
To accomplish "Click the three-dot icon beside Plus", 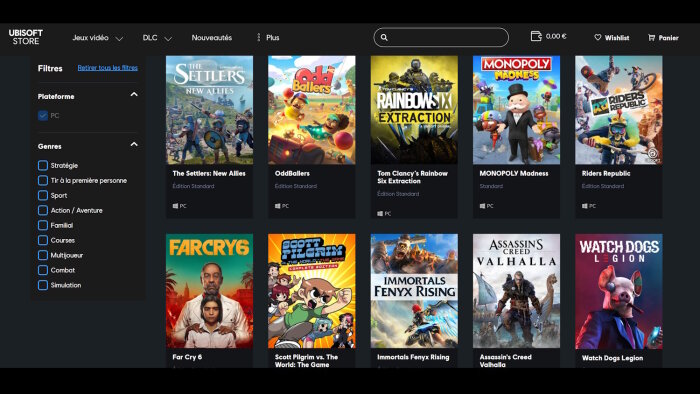I will (x=258, y=37).
